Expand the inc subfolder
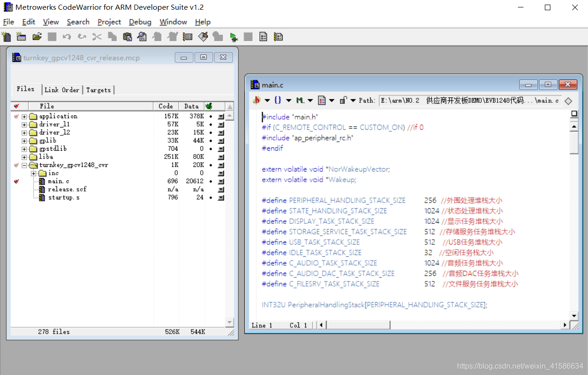The image size is (588, 375). (x=33, y=173)
